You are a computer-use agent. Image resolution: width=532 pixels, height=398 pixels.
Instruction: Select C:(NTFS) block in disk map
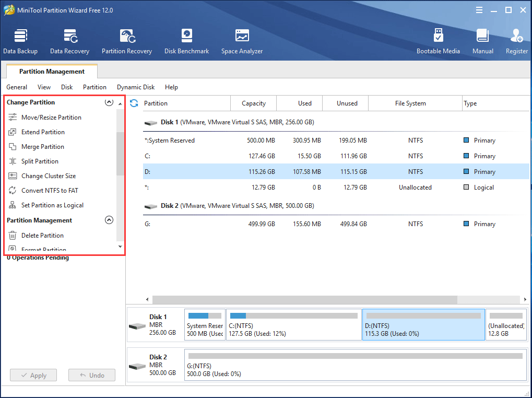pyautogui.click(x=294, y=324)
